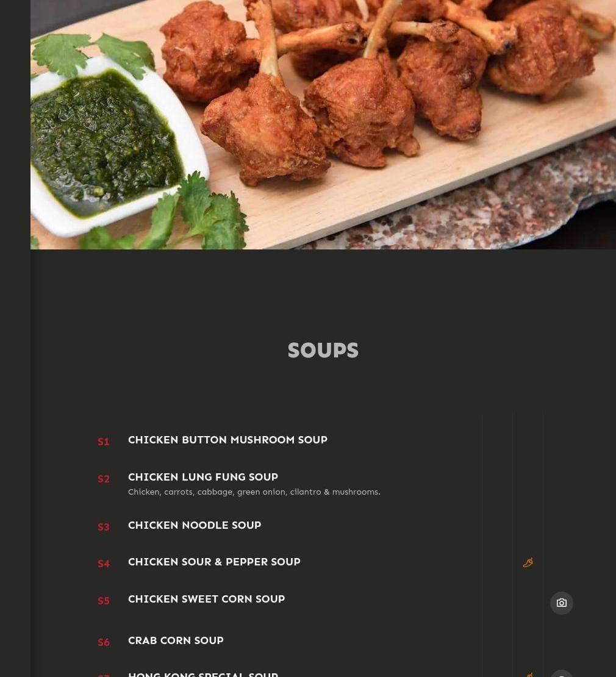This screenshot has height=677, width=616.
Task: Click the S6 item code
Action: coord(103,642)
